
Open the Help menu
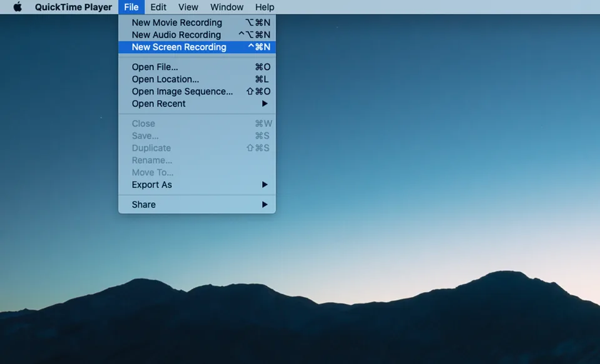tap(265, 7)
